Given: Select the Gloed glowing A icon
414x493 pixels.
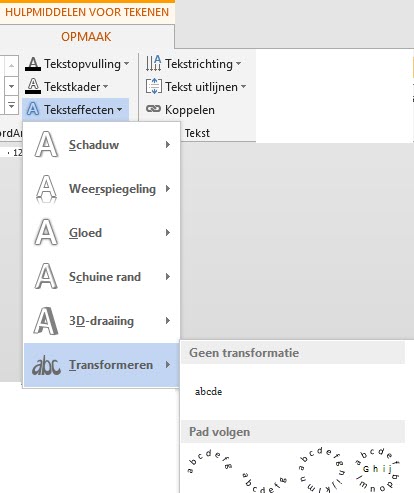Looking at the screenshot, I should [x=46, y=233].
